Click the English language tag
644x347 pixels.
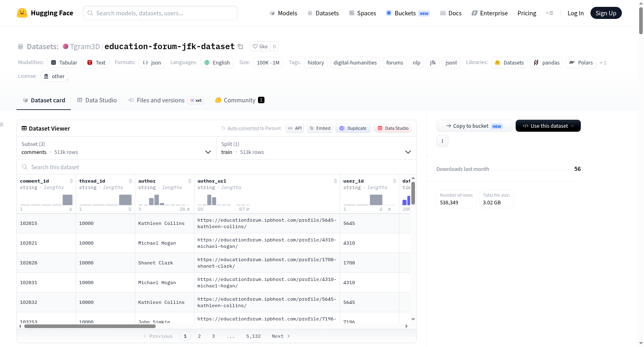(217, 62)
